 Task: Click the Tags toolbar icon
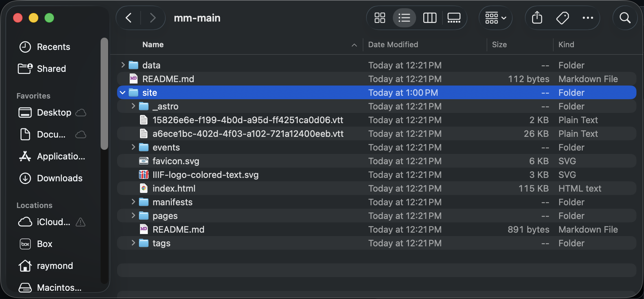click(x=562, y=18)
